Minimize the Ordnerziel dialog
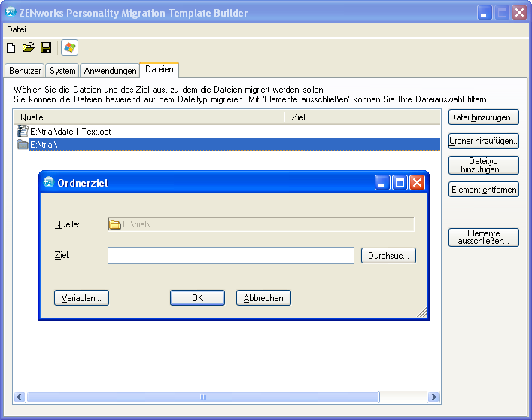Viewport: 532px width, 420px height. (x=382, y=182)
